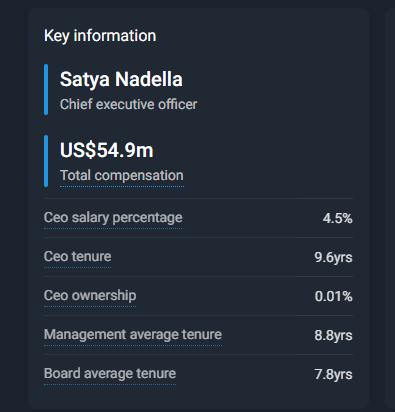This screenshot has width=395, height=412.
Task: Select the 9.6yrs tenure value
Action: point(333,257)
